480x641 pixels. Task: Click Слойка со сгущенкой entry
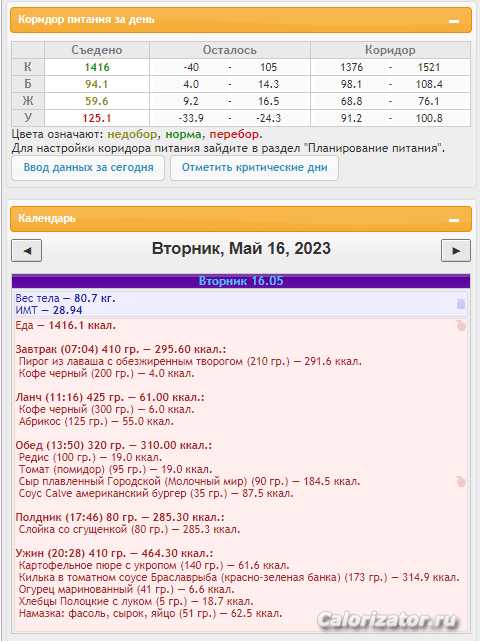pyautogui.click(x=129, y=529)
